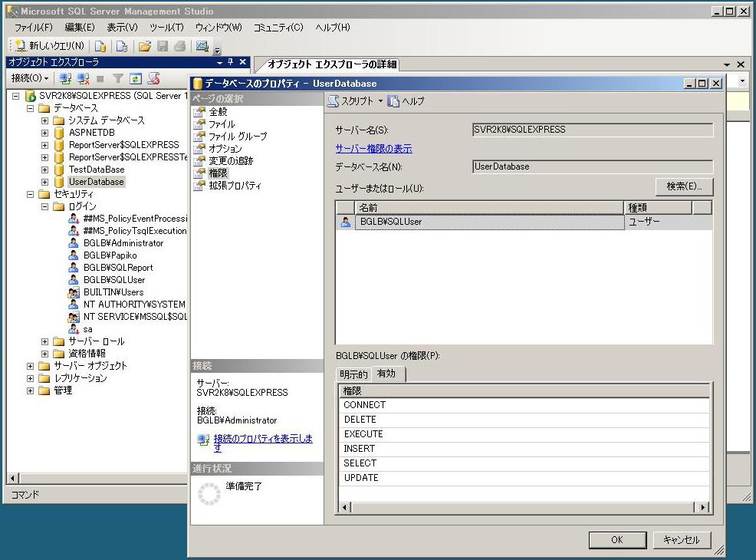Click the BGLB\Administrator login icon
This screenshot has width=756, height=560.
tap(74, 243)
